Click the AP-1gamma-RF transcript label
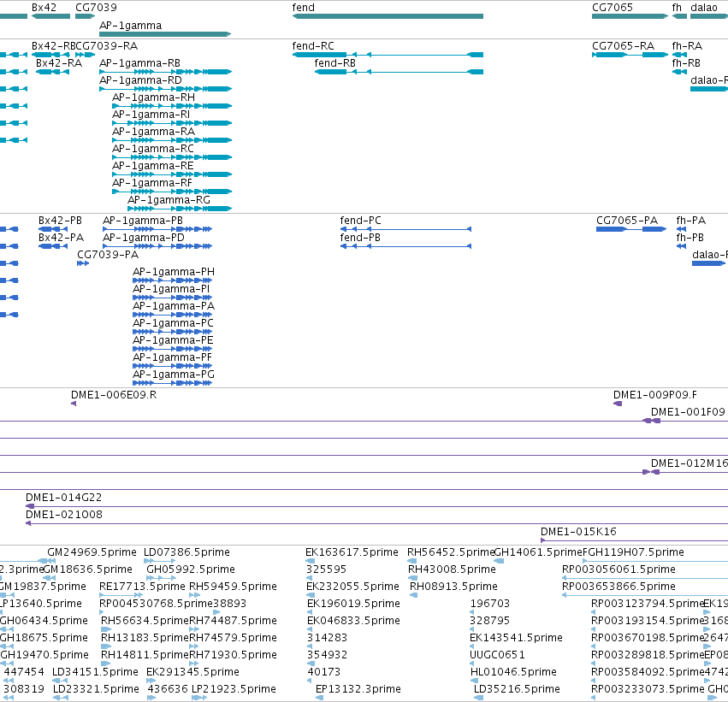This screenshot has width=728, height=702. [x=152, y=183]
